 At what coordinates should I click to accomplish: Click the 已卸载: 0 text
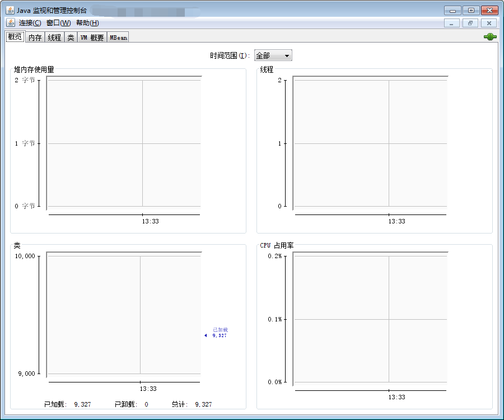132,404
